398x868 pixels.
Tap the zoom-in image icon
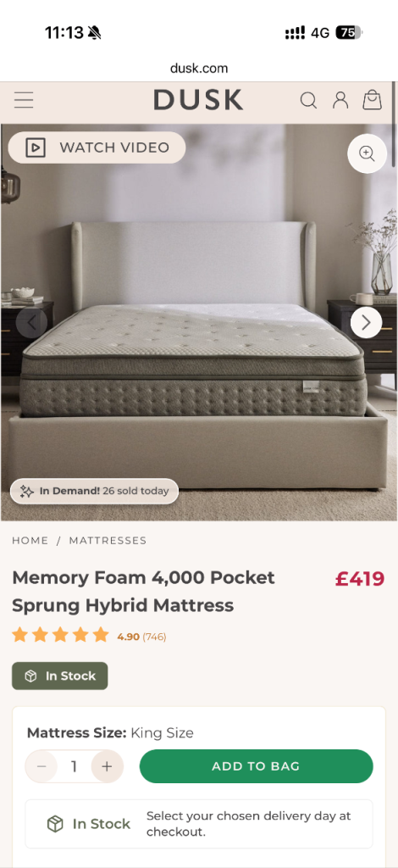[367, 153]
